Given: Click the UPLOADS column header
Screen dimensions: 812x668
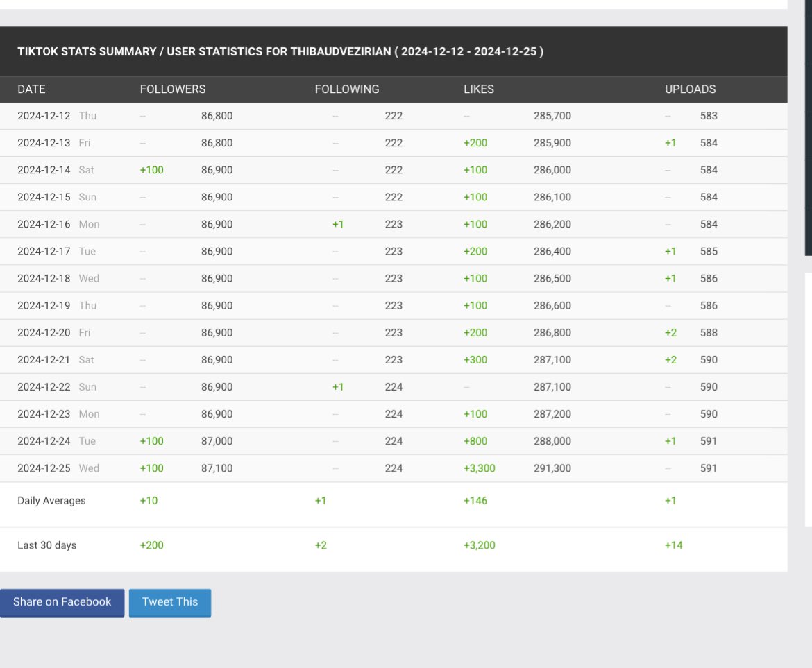Looking at the screenshot, I should click(691, 89).
